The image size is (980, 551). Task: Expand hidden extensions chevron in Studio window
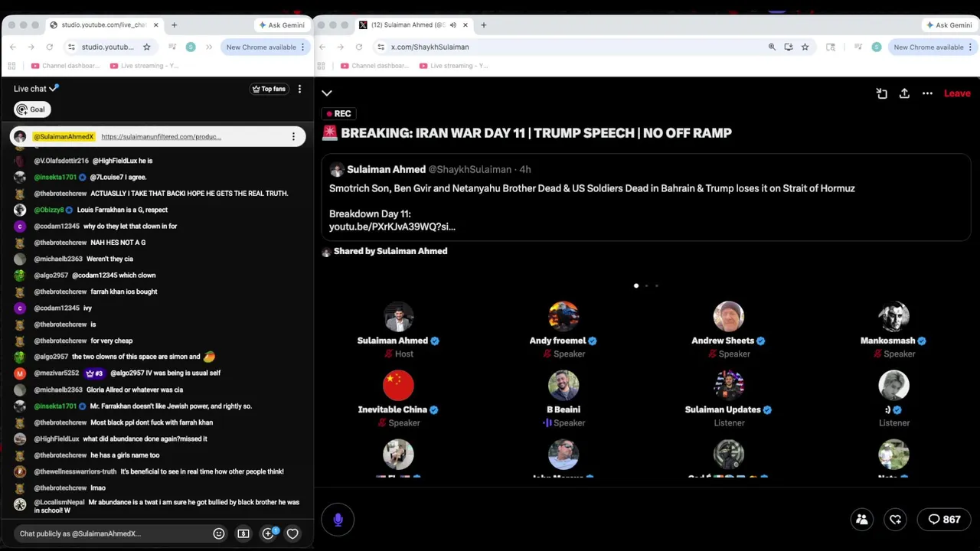tap(209, 47)
